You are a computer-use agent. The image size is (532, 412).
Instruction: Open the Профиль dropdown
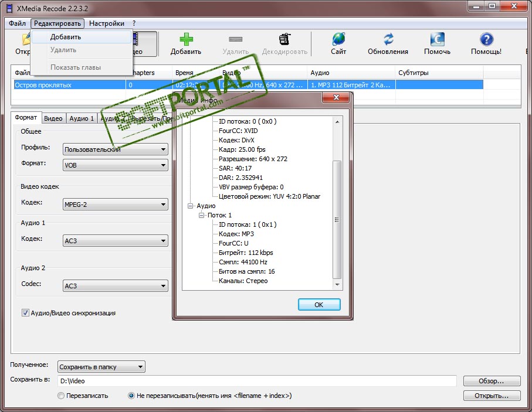pyautogui.click(x=116, y=149)
